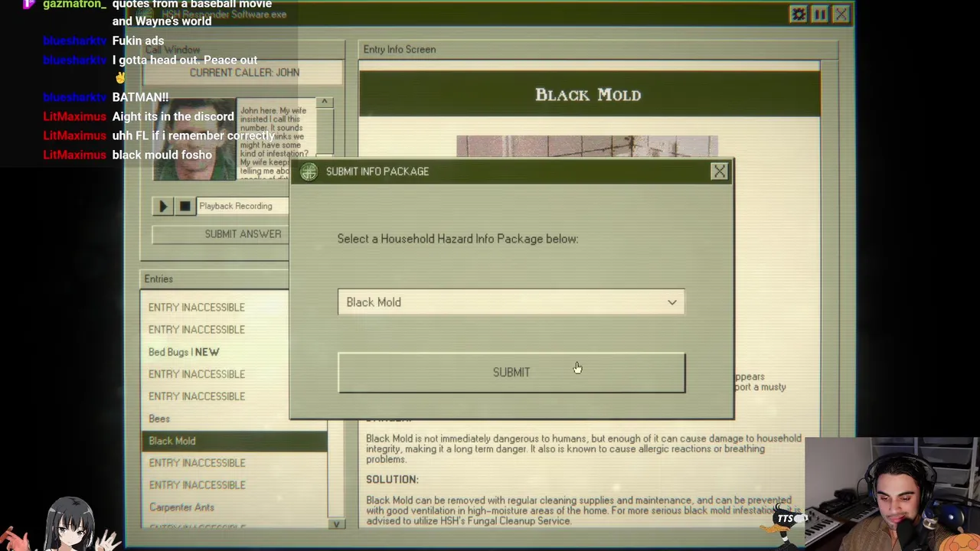Click the Entry Info Screen header text

pyautogui.click(x=400, y=50)
